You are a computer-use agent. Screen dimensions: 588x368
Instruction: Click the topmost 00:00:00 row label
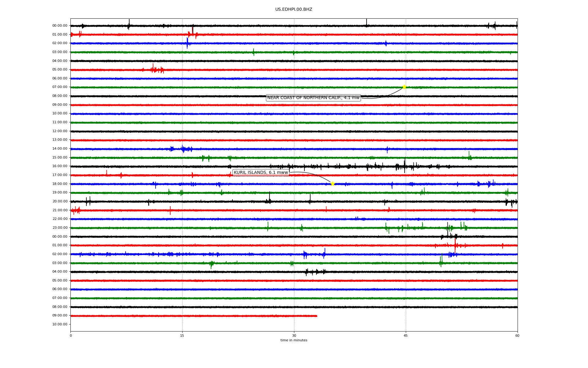(60, 26)
